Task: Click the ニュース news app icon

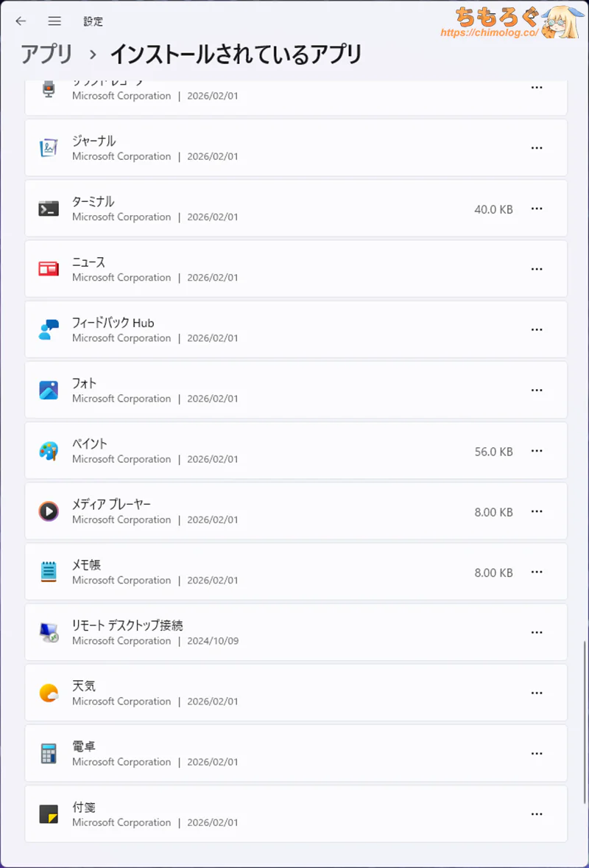Action: coord(49,269)
